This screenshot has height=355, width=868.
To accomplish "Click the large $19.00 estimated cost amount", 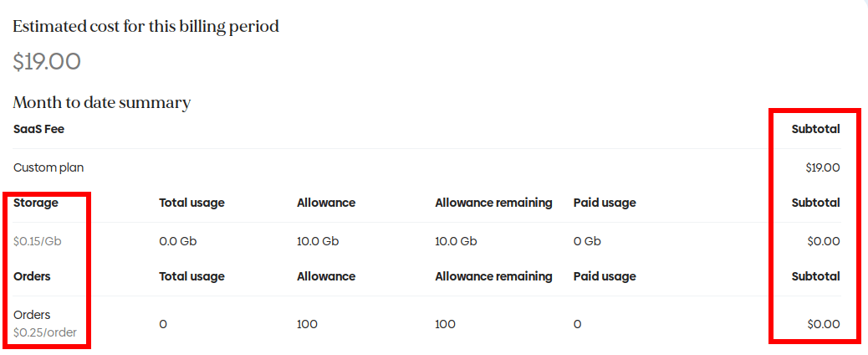I will tap(47, 62).
